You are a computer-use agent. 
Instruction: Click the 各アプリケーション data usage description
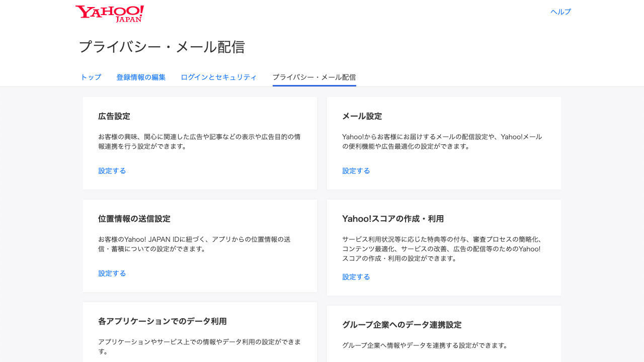(x=200, y=346)
